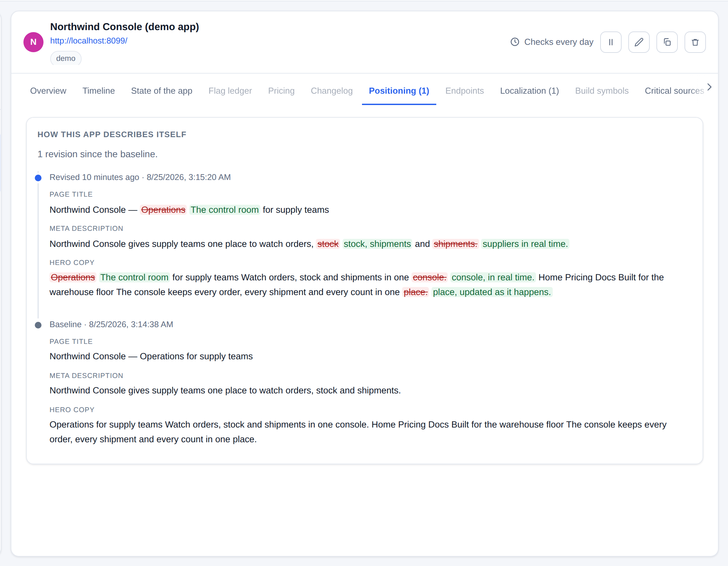
Task: Select the Positioning (1) tab
Action: point(399,91)
